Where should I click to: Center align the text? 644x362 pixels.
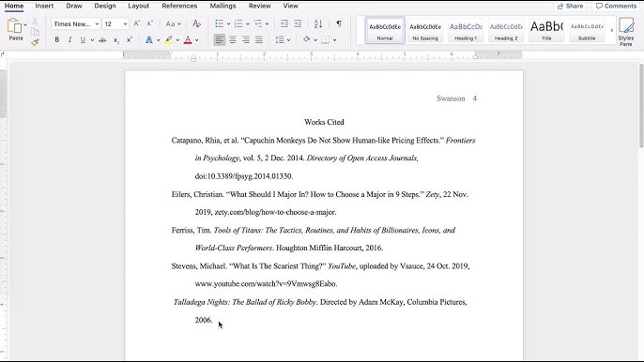233,39
